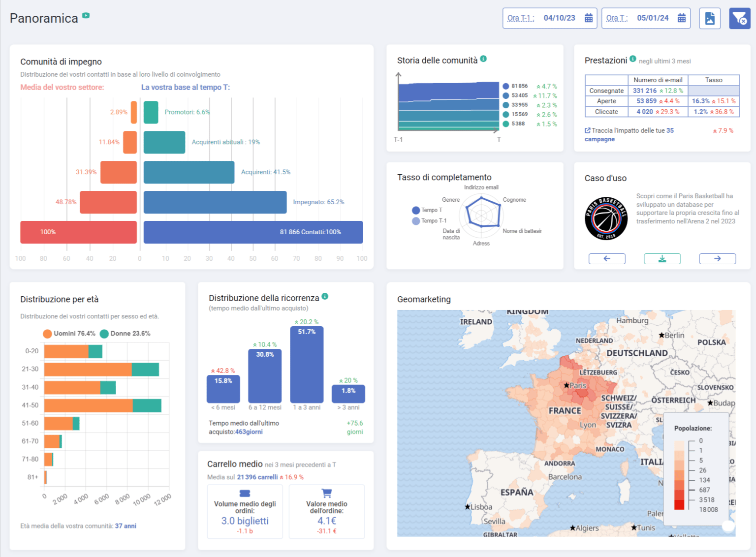The image size is (756, 557).
Task: Click the clear filters funnel icon
Action: click(x=739, y=19)
